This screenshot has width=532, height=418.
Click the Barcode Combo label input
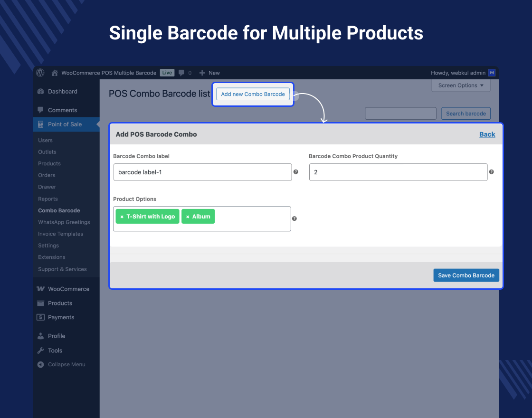(202, 172)
